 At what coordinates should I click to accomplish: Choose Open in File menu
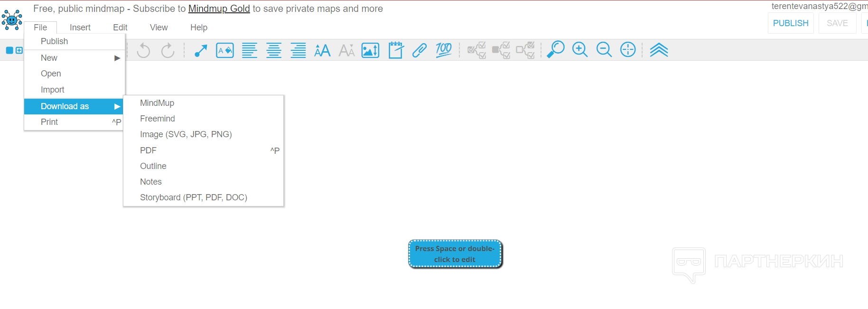coord(75,74)
